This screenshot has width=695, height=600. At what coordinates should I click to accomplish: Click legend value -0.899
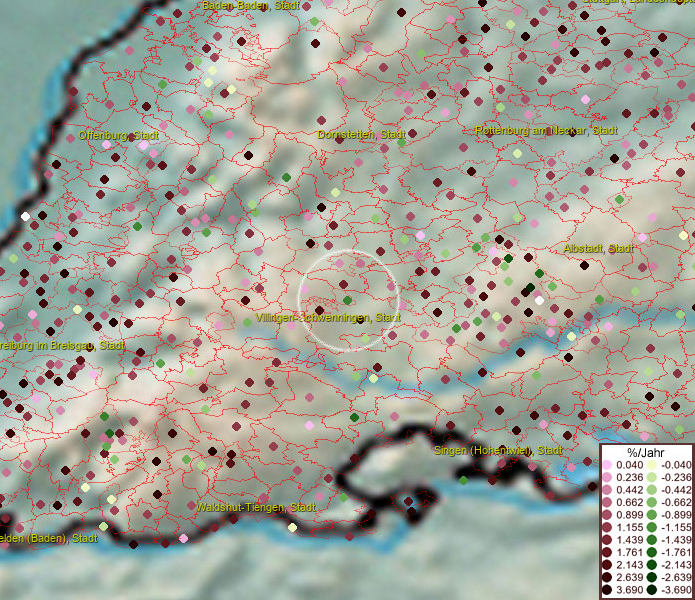(x=676, y=515)
